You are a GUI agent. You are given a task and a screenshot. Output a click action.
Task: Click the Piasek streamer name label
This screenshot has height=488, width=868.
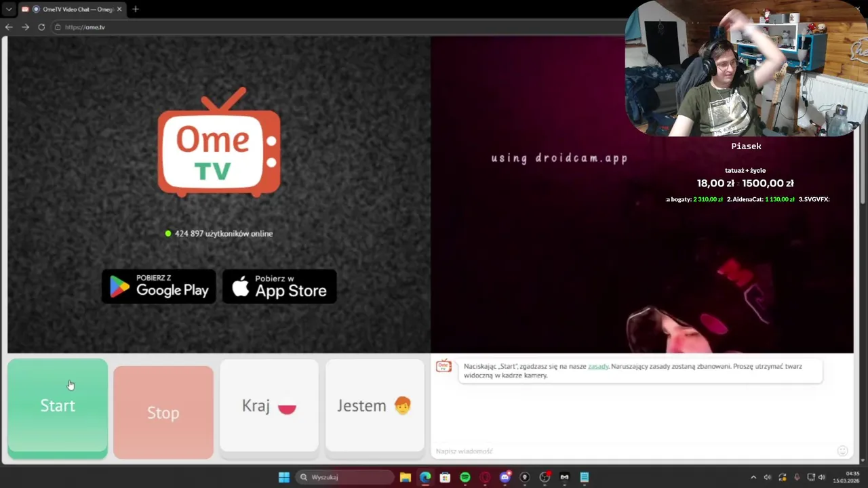(746, 146)
